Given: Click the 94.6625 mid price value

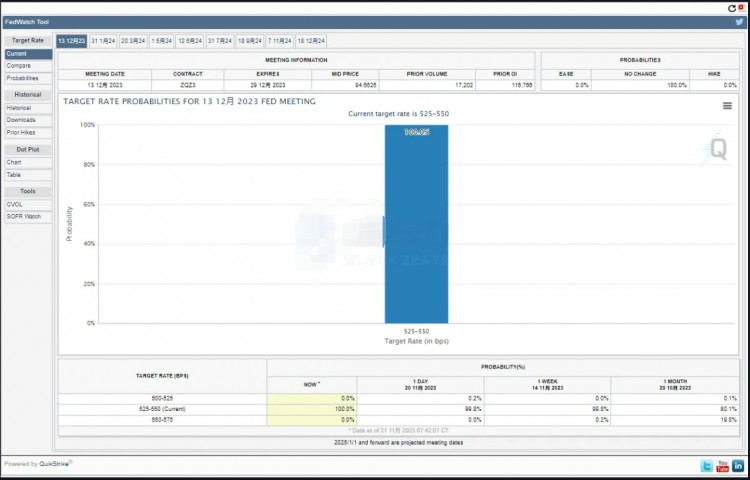Looking at the screenshot, I should [x=364, y=85].
